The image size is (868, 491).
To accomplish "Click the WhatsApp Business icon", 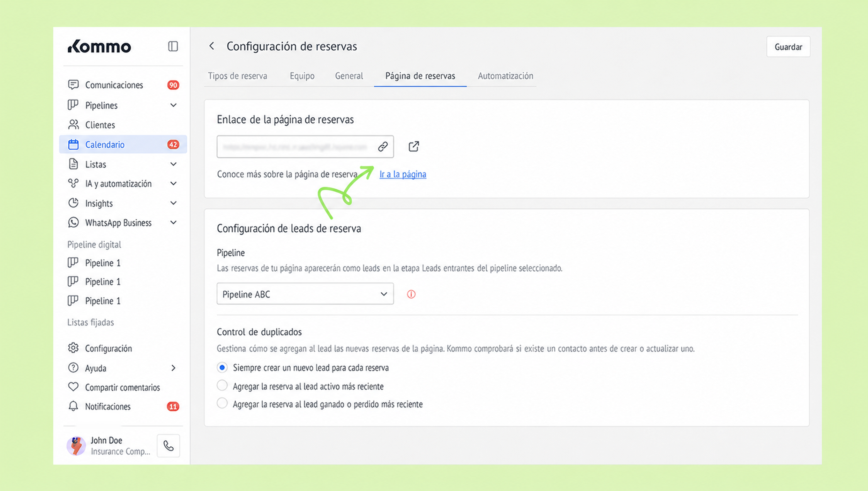I will click(x=73, y=223).
